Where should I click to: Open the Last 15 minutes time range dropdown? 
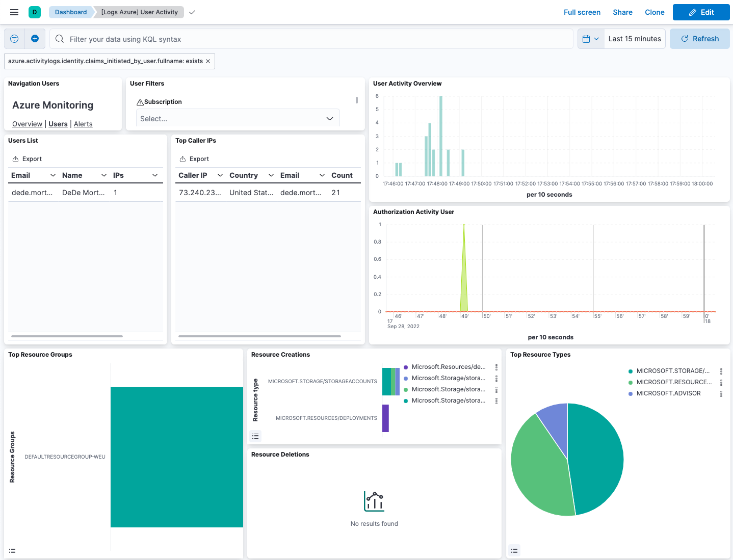[x=635, y=38]
